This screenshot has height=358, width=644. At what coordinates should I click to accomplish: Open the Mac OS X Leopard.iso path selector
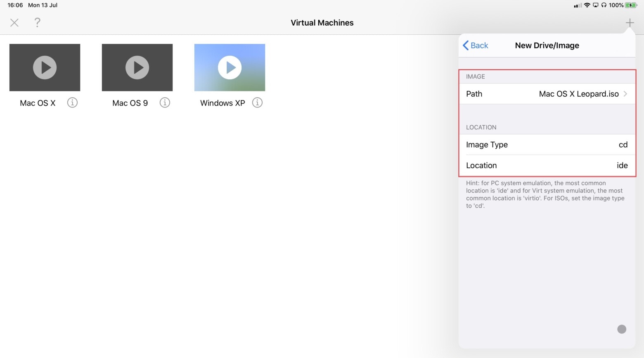click(x=578, y=94)
